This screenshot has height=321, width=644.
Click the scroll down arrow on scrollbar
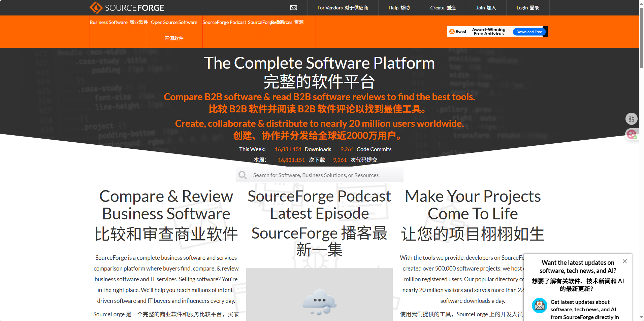pos(641,317)
